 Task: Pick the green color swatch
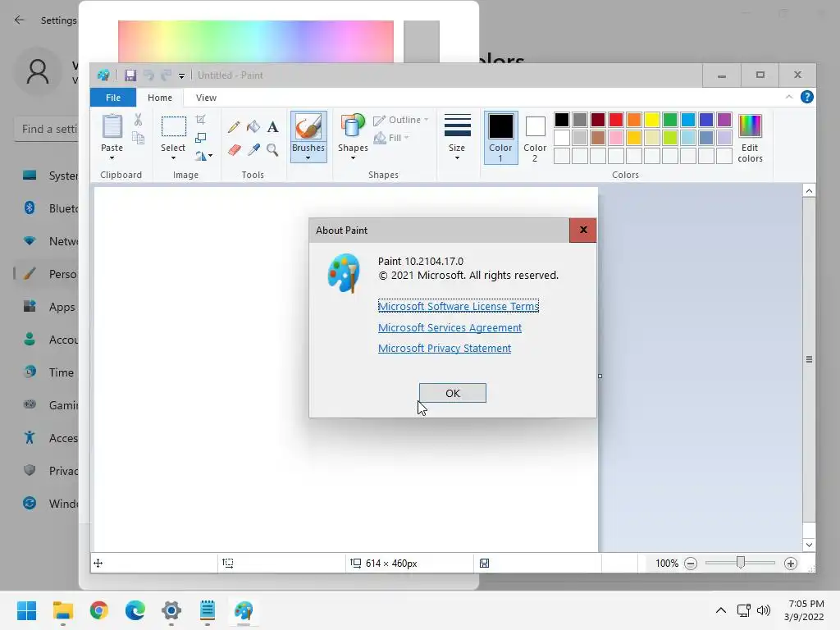click(x=670, y=120)
